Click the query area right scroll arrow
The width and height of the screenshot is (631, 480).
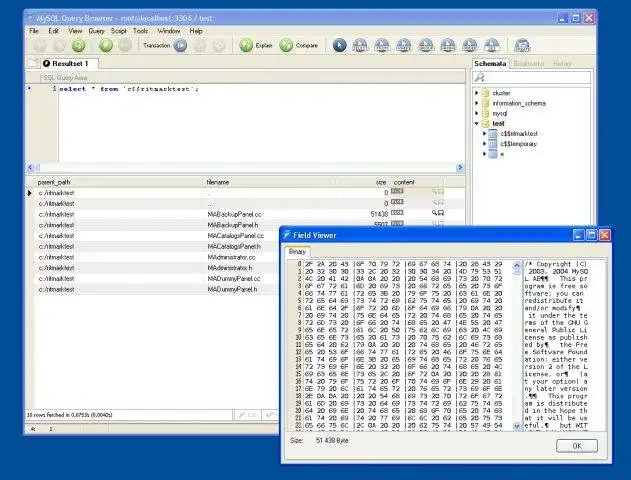click(460, 167)
